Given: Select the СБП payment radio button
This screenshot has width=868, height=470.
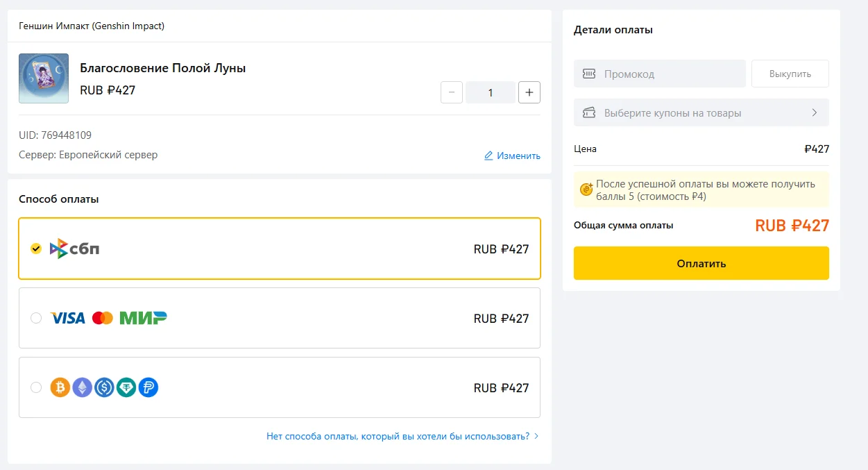Looking at the screenshot, I should coord(36,249).
